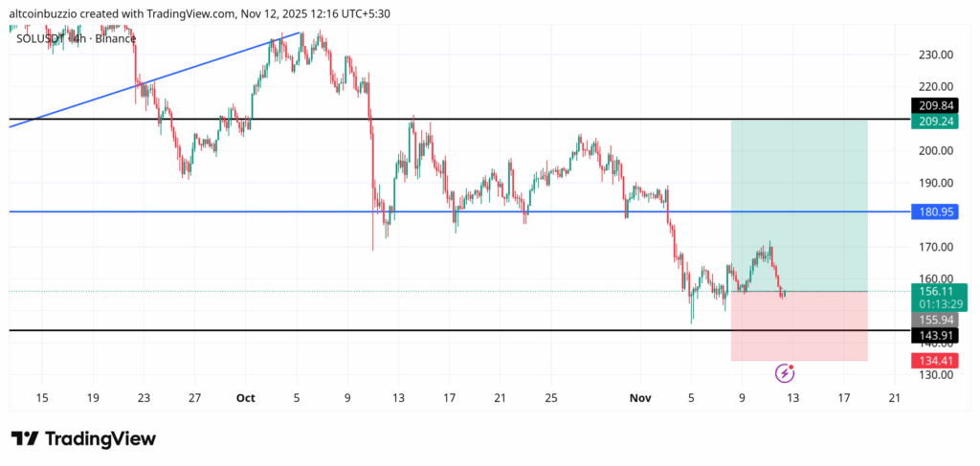Select the red 134.41 stop price label
The height and width of the screenshot is (466, 980).
[937, 361]
